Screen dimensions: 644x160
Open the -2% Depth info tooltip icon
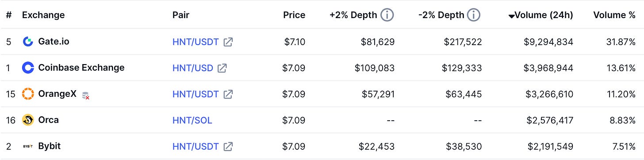click(x=474, y=15)
